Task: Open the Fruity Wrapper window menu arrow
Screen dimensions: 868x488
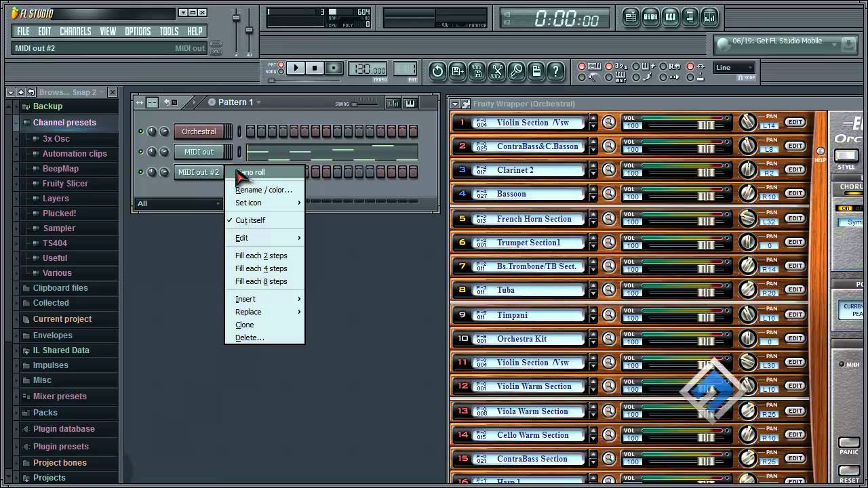Action: (454, 104)
